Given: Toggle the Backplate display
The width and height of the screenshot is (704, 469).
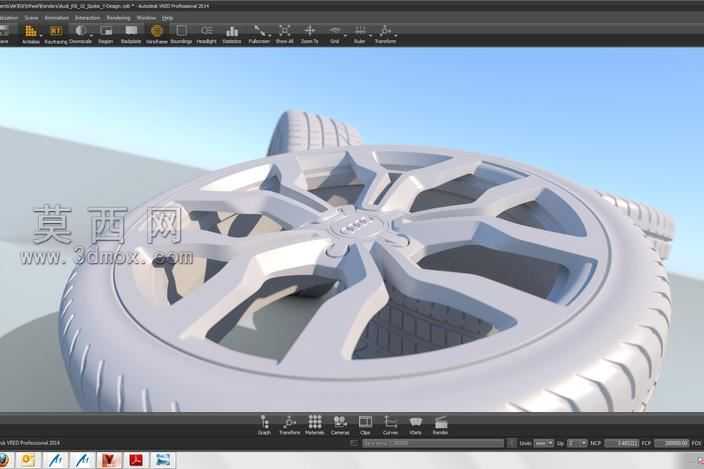Looking at the screenshot, I should tap(131, 34).
